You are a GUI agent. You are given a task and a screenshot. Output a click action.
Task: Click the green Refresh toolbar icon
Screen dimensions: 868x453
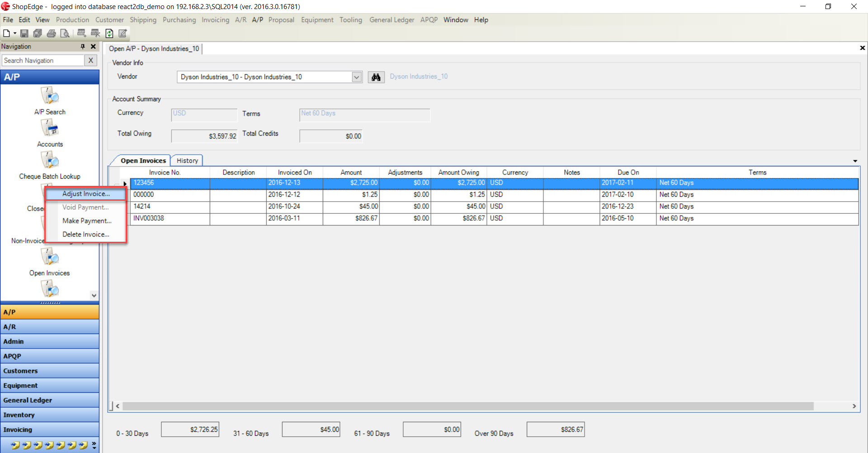[x=109, y=33]
